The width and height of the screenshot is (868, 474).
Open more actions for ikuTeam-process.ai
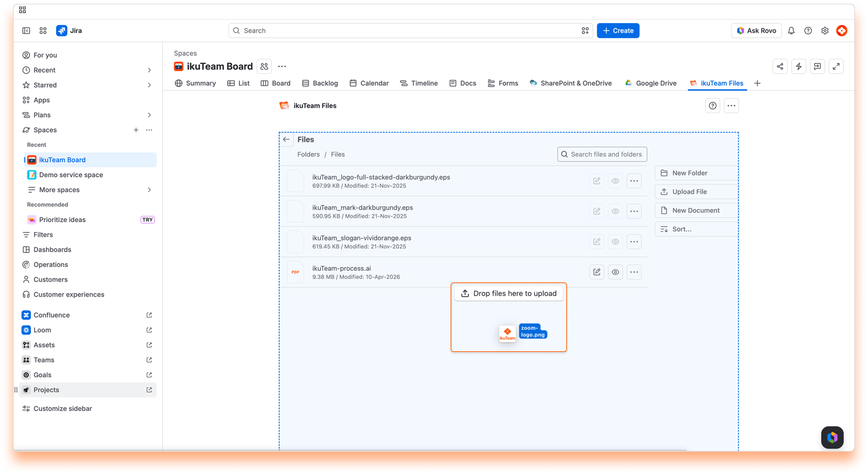coord(634,272)
